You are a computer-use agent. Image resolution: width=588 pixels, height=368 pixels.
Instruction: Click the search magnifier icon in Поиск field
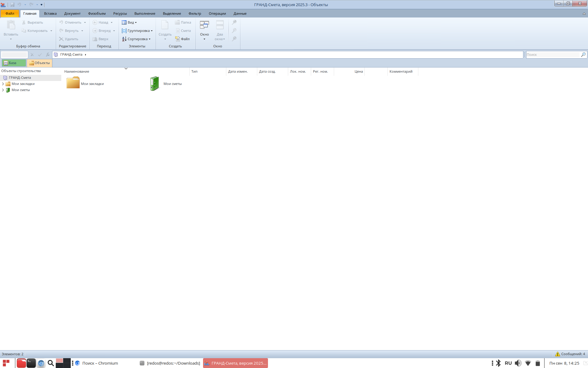click(x=583, y=55)
